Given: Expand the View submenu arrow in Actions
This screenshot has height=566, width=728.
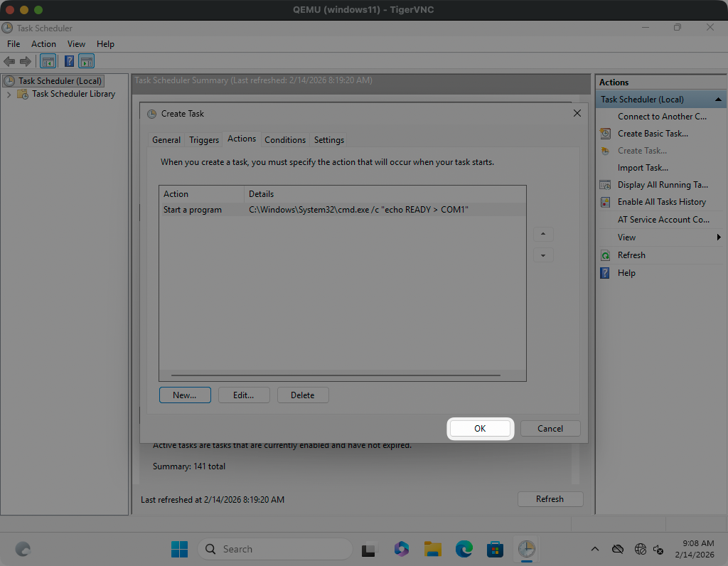Looking at the screenshot, I should pos(719,237).
